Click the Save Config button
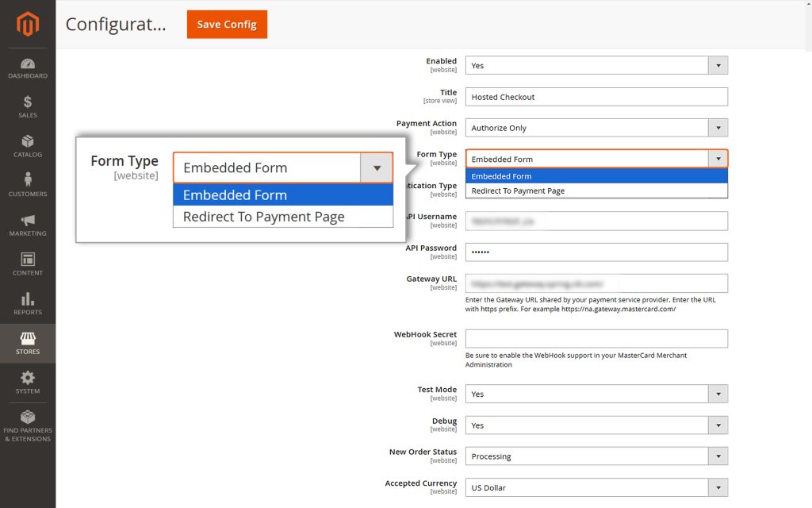The height and width of the screenshot is (508, 812). (227, 25)
